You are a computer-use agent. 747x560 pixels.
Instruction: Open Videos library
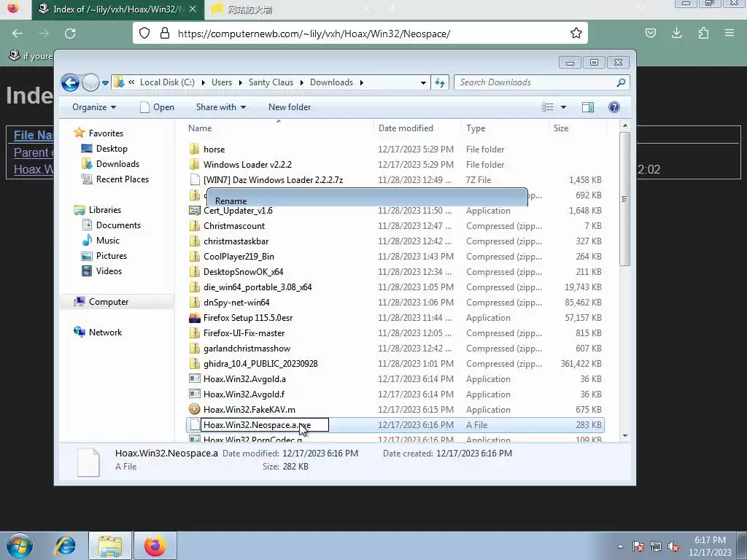(x=101, y=271)
